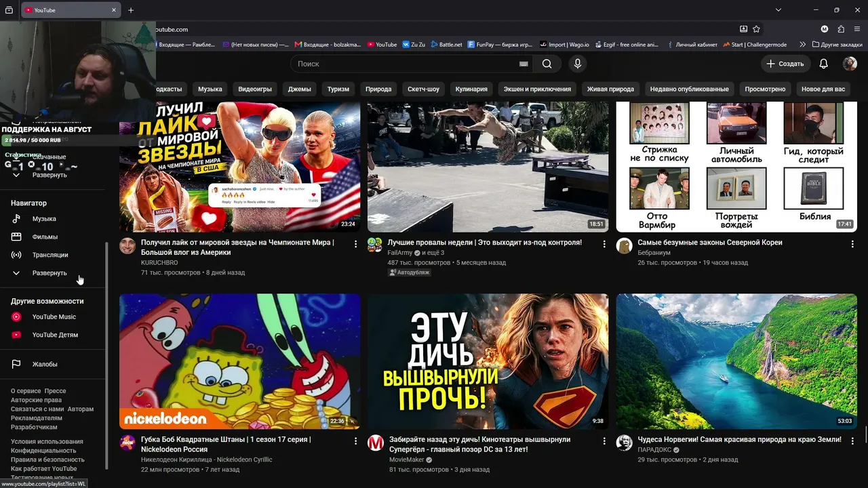The width and height of the screenshot is (868, 488).
Task: Click the Создать create button
Action: click(x=785, y=64)
